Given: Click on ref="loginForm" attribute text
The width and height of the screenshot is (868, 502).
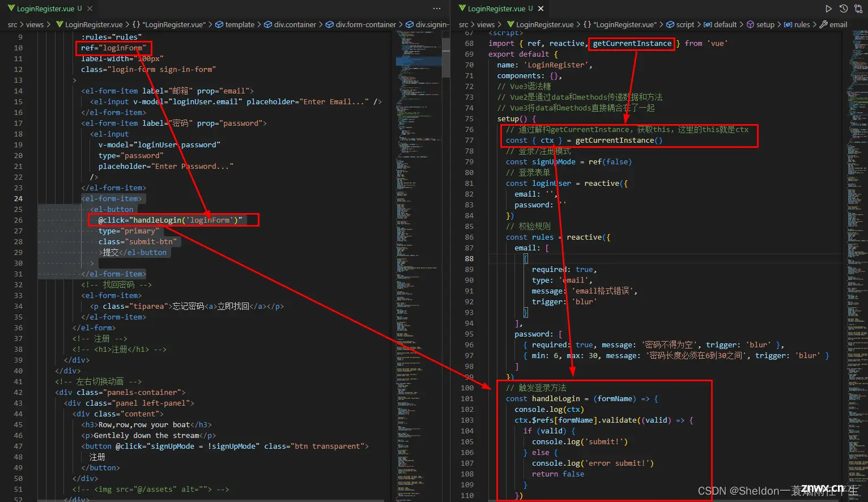Looking at the screenshot, I should tap(113, 48).
